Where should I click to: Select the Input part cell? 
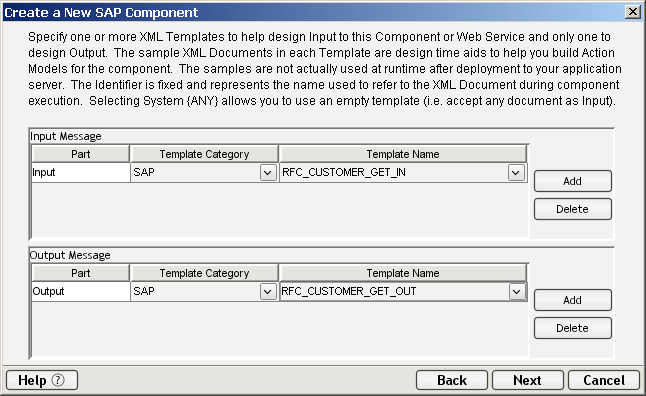(x=81, y=173)
